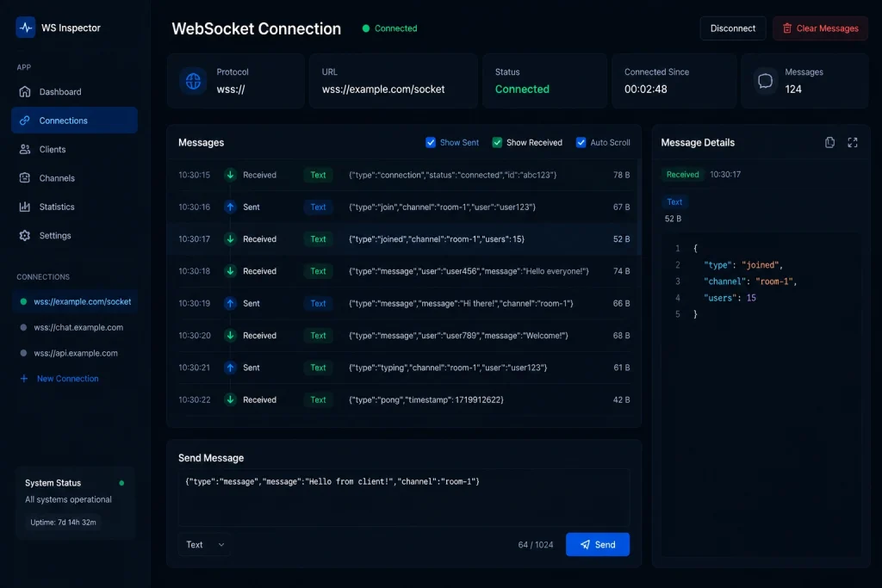Copy message details with the copy icon
The height and width of the screenshot is (588, 882).
(829, 142)
